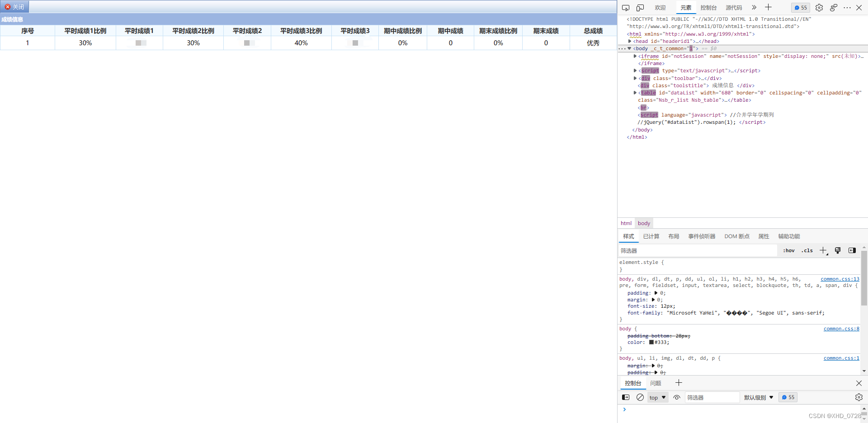Open console settings gear icon
868x423 pixels.
click(859, 397)
